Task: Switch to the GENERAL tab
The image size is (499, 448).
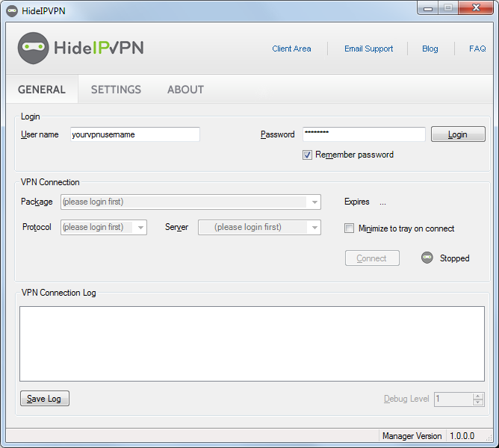Action: pos(42,90)
